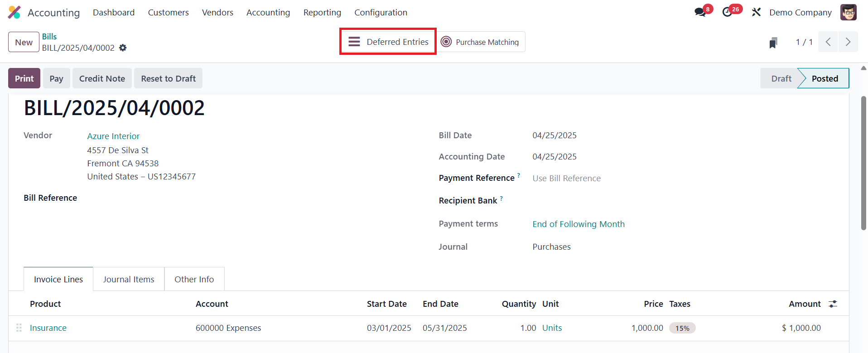Open the user avatar menu
Image resolution: width=868 pixels, height=353 pixels.
(x=848, y=12)
